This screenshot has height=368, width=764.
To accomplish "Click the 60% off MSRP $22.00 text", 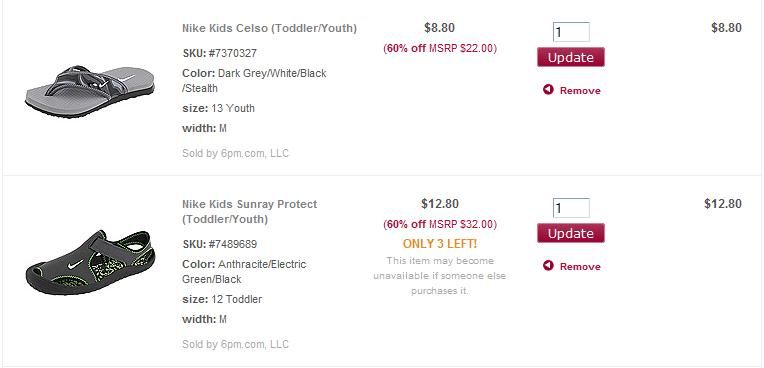I will 439,48.
